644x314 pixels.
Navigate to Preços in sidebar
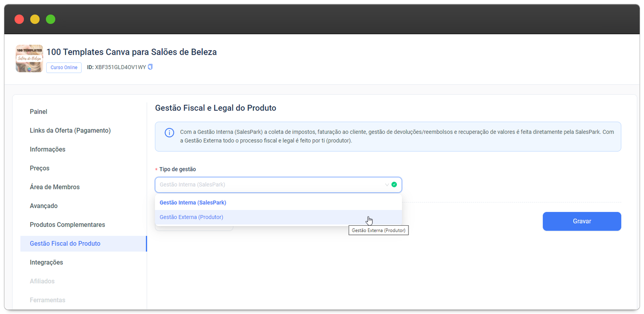tap(39, 168)
